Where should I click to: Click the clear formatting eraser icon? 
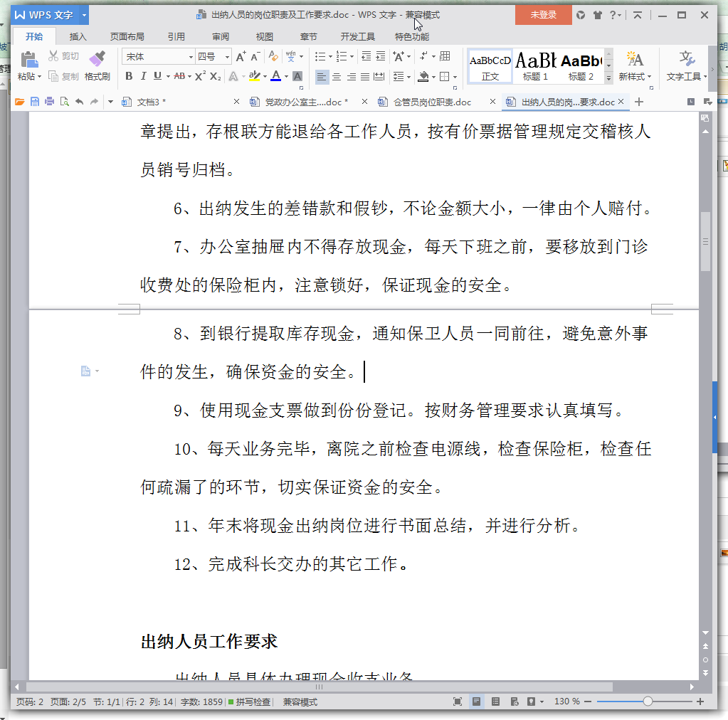pyautogui.click(x=272, y=57)
